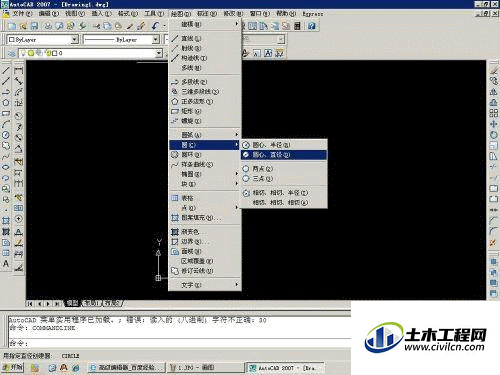Choose 相切、相切、相切 circle option
This screenshot has height=375, width=500.
point(284,202)
